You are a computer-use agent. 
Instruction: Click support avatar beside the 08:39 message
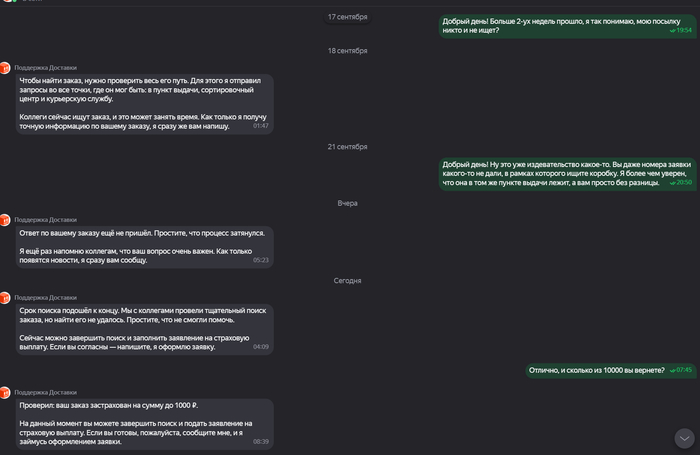coord(5,392)
